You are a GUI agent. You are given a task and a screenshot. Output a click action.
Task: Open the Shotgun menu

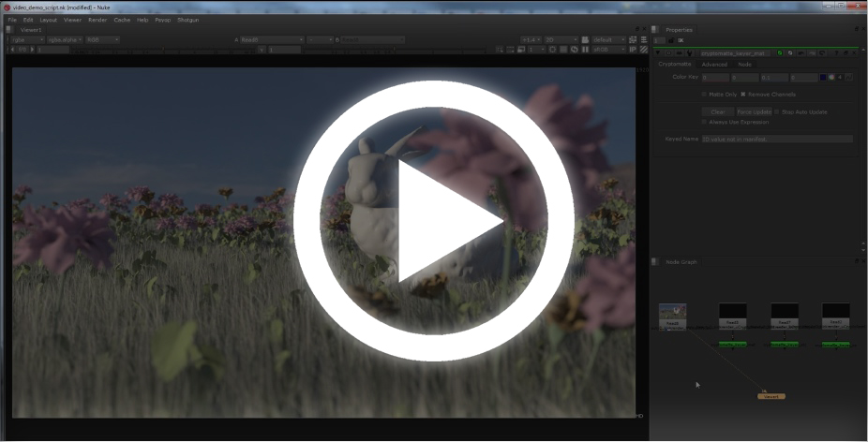coord(187,20)
